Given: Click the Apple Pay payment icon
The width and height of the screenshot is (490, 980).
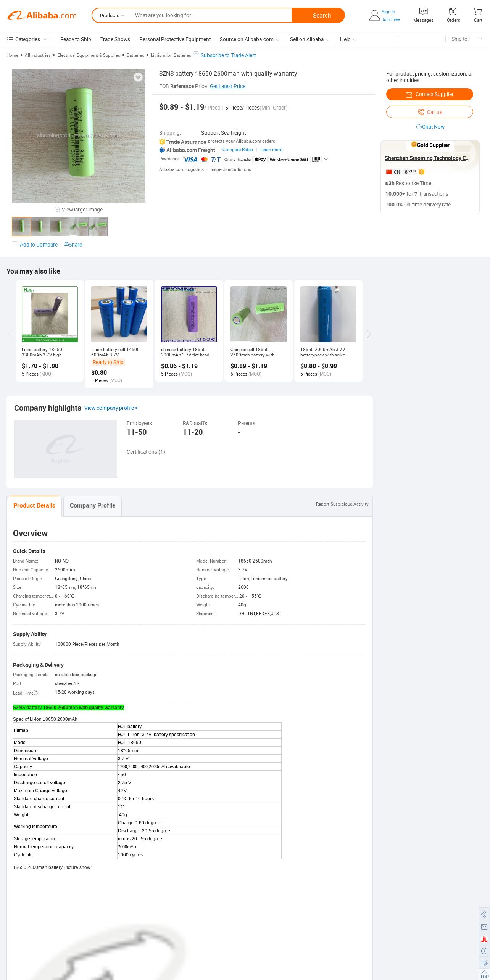Looking at the screenshot, I should 260,160.
